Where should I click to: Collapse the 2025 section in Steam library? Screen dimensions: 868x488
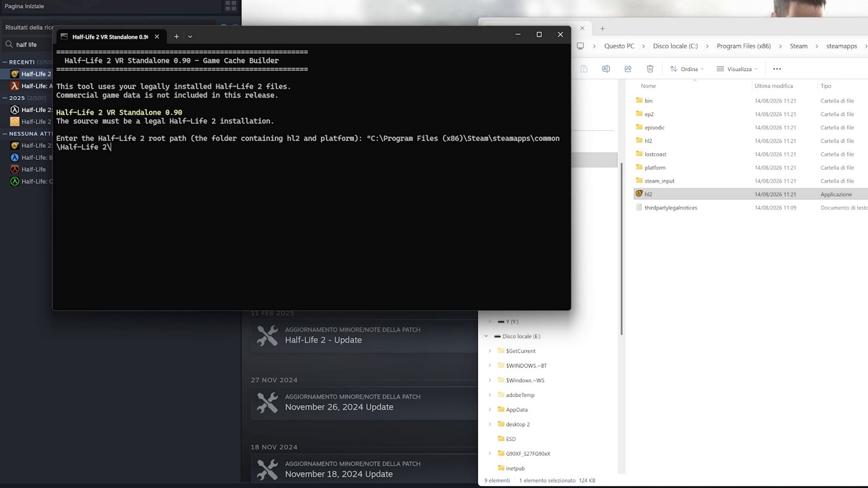pyautogui.click(x=5, y=98)
